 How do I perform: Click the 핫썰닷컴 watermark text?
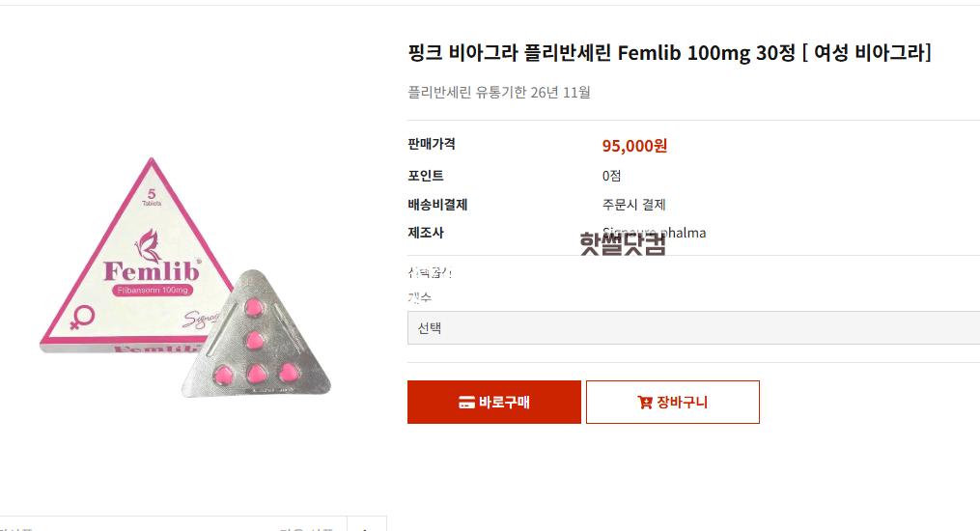[x=623, y=243]
